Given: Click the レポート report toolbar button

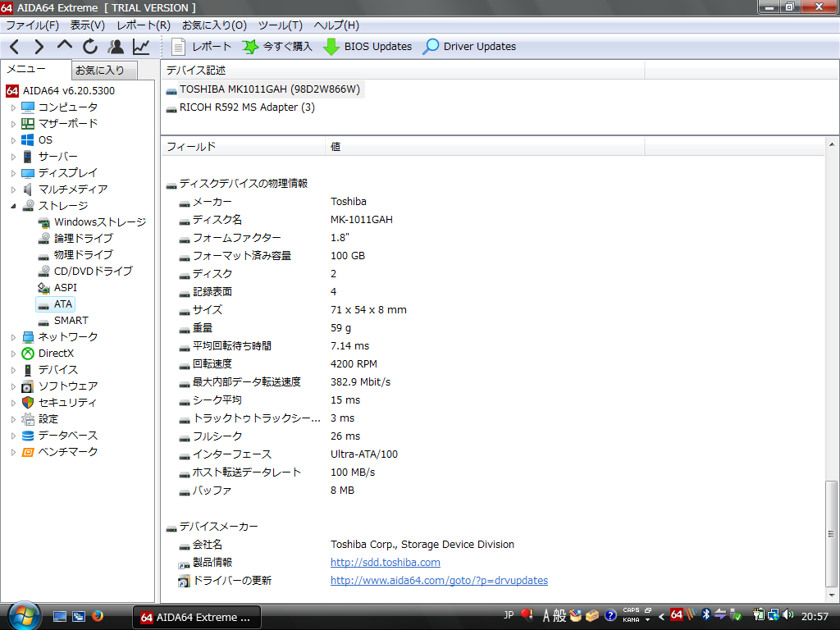Looking at the screenshot, I should pyautogui.click(x=201, y=47).
